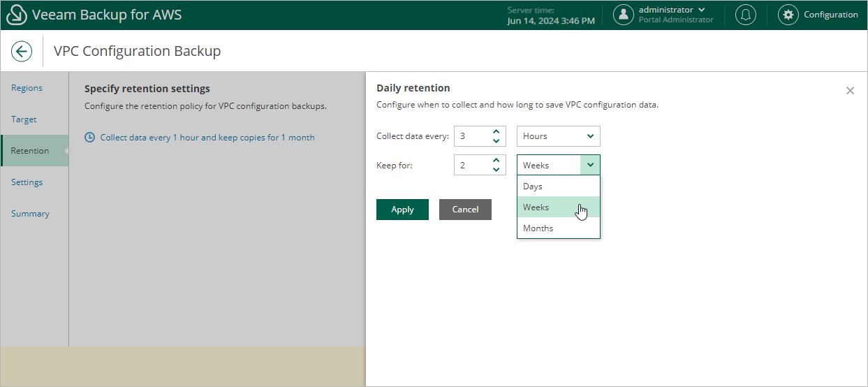This screenshot has height=387, width=868.
Task: Click the clock icon next to schedule link
Action: (89, 138)
